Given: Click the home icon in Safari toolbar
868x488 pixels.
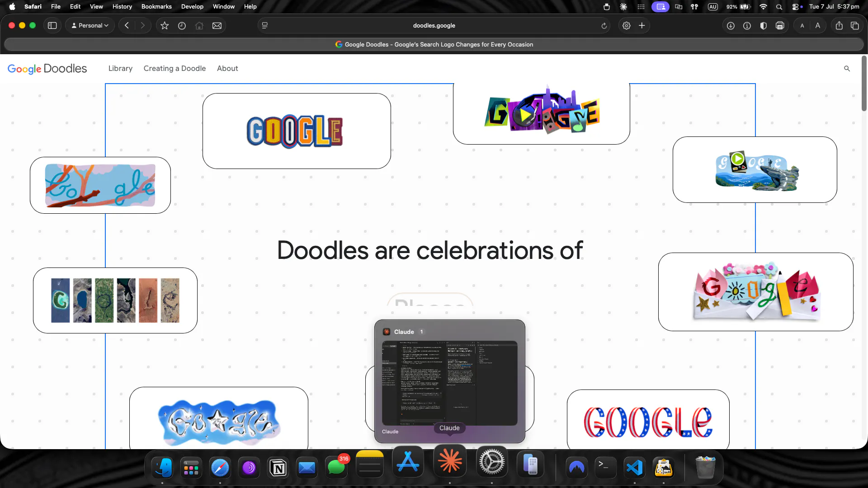Looking at the screenshot, I should [199, 26].
